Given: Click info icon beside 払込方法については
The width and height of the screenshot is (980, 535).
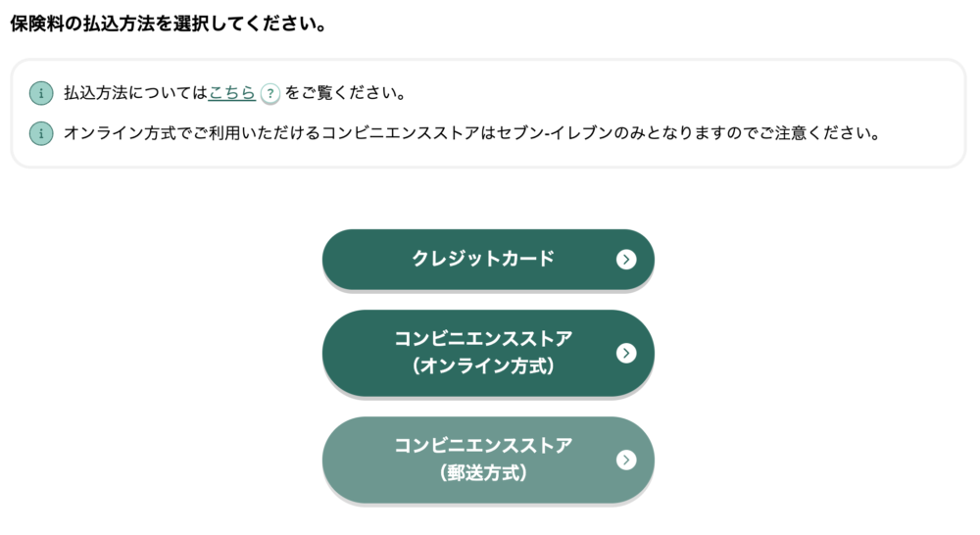Looking at the screenshot, I should (x=41, y=93).
